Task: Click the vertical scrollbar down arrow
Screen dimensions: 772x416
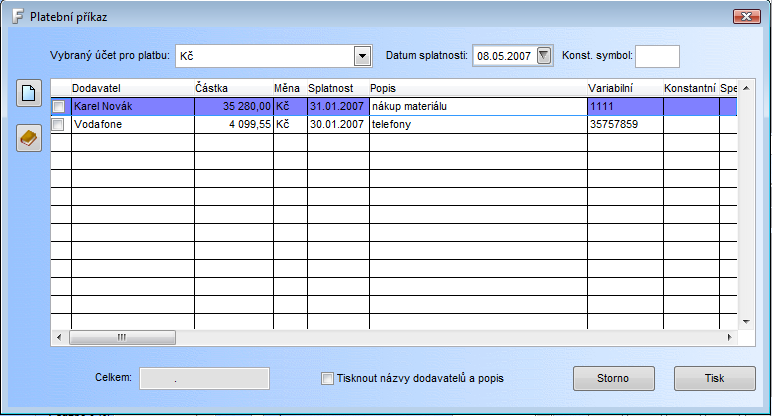Action: (746, 322)
